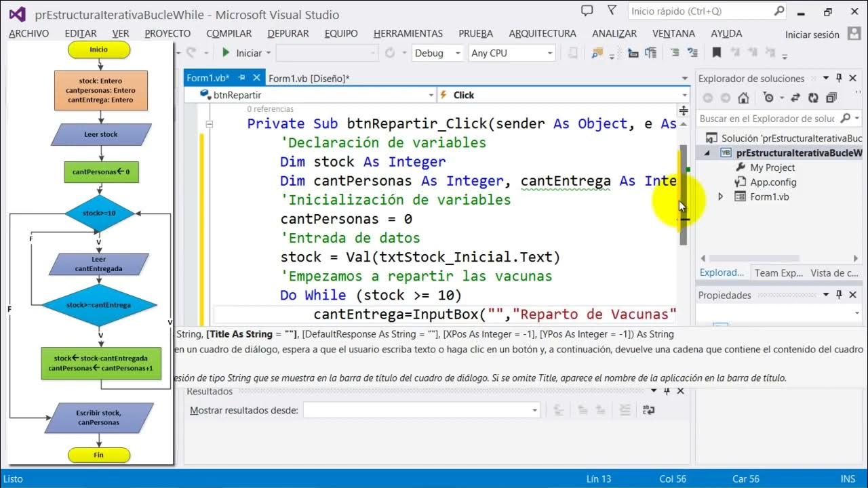
Task: Switch to Vista de c... tab
Action: [x=834, y=272]
